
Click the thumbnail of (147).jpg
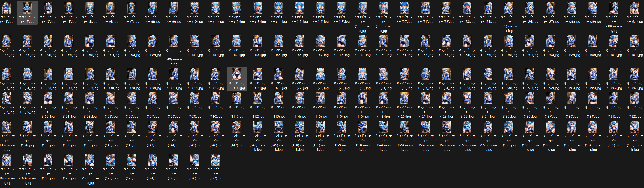pos(237,127)
